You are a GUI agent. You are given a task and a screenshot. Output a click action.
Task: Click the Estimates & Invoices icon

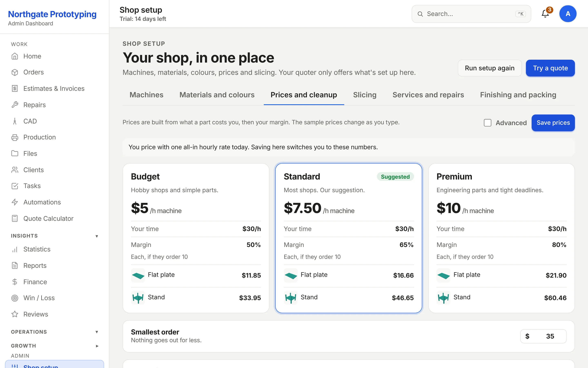15,89
